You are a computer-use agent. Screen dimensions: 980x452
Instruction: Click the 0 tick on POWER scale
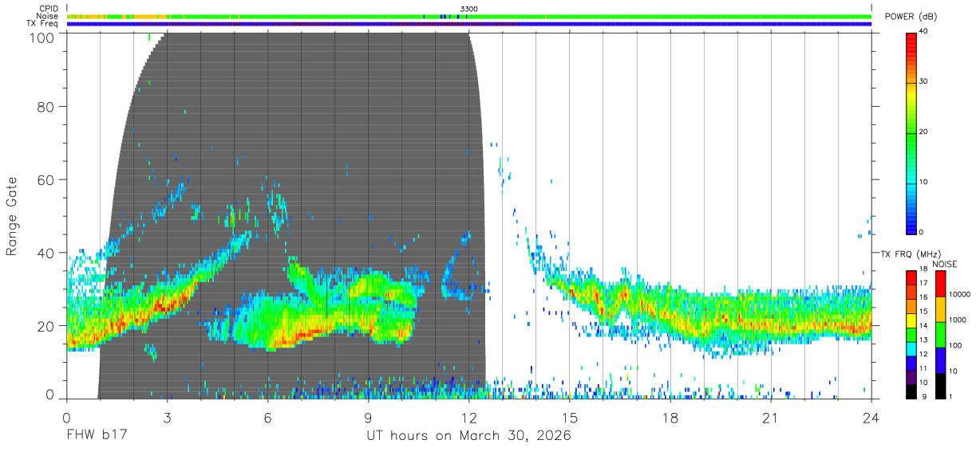(922, 232)
